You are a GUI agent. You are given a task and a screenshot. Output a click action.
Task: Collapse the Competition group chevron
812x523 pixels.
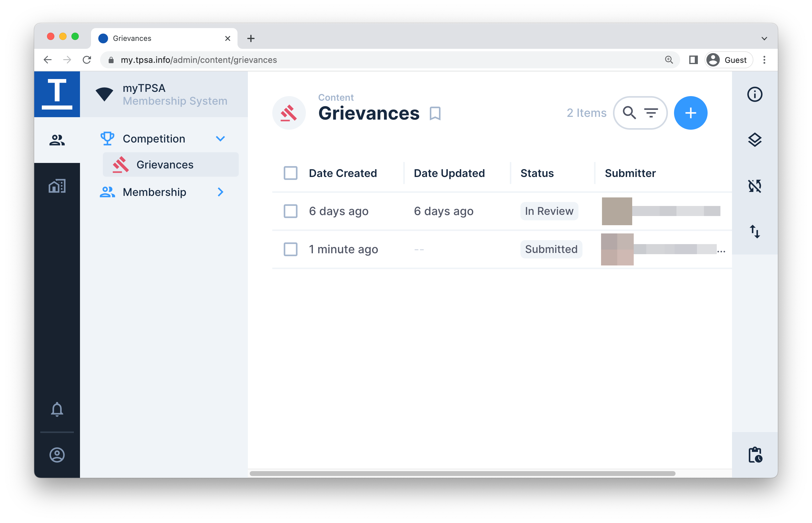point(220,139)
